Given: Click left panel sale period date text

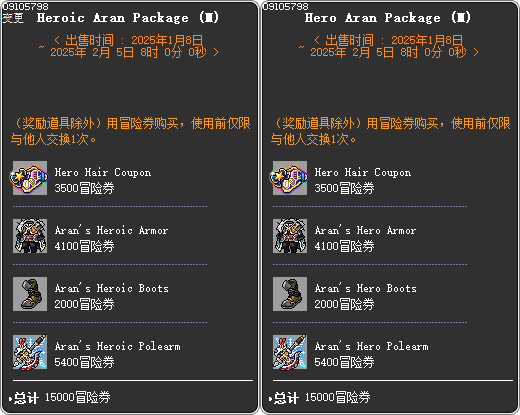Looking at the screenshot, I should click(129, 46).
